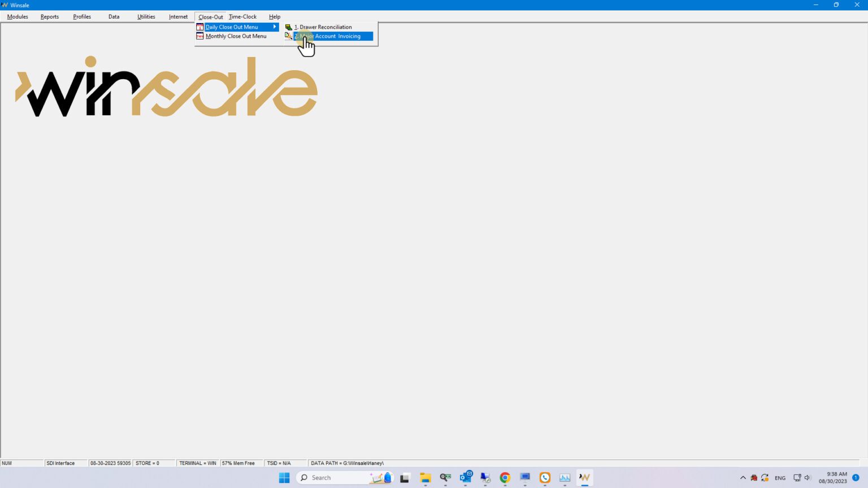Click the Windows Start button

pos(284,478)
